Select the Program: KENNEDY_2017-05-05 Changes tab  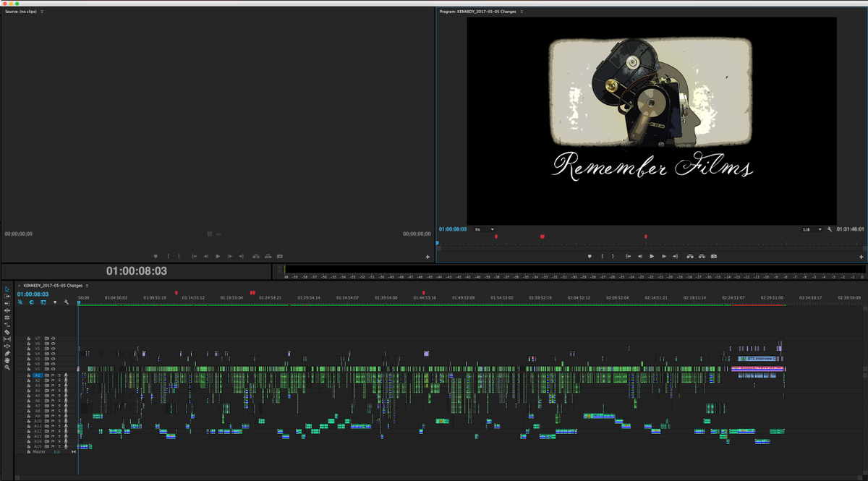tap(478, 12)
